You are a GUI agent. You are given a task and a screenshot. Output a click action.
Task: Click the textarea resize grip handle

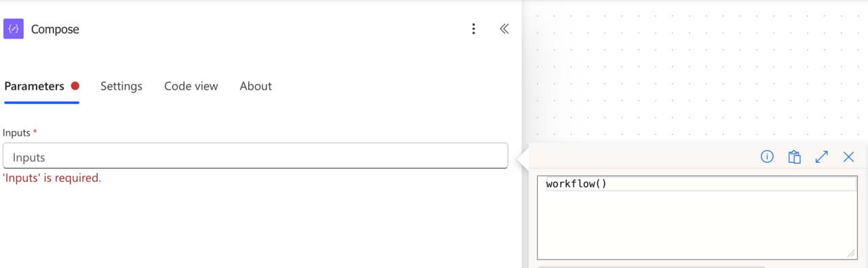click(x=851, y=254)
